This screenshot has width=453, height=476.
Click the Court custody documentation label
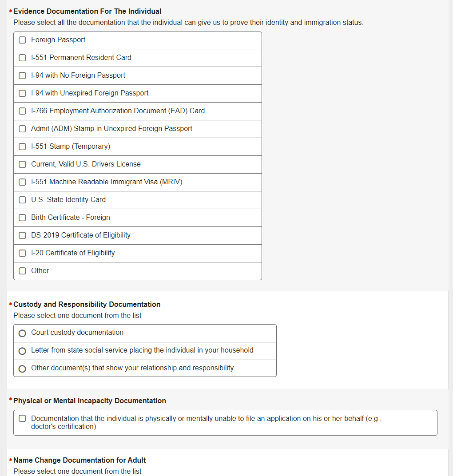click(77, 333)
